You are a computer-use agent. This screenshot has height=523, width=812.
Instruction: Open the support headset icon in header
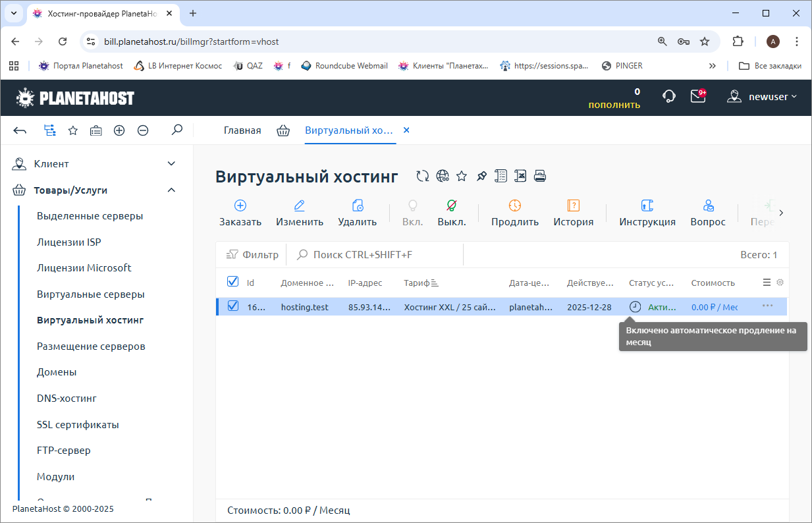(668, 97)
